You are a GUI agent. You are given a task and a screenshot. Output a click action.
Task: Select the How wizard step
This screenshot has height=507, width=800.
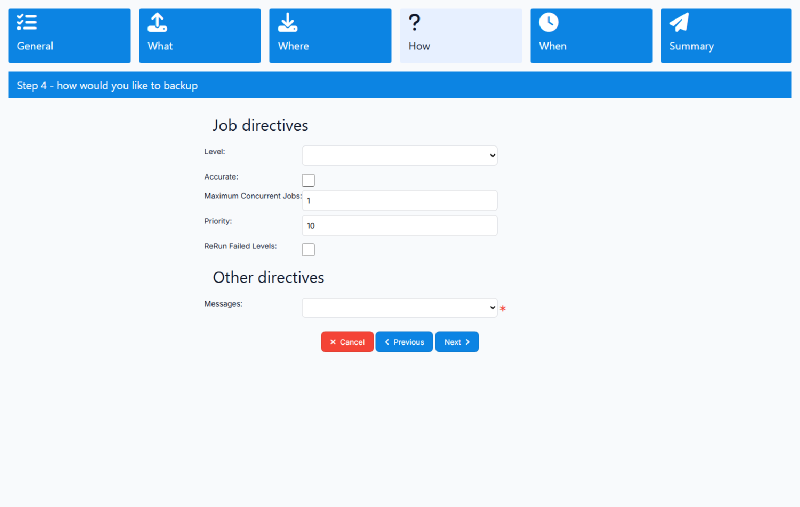point(461,36)
